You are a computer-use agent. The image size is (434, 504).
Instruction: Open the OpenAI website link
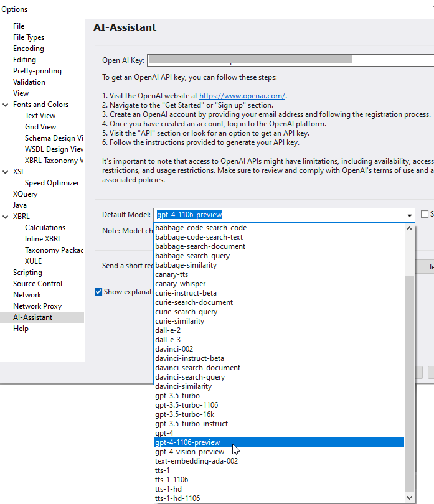coord(242,96)
